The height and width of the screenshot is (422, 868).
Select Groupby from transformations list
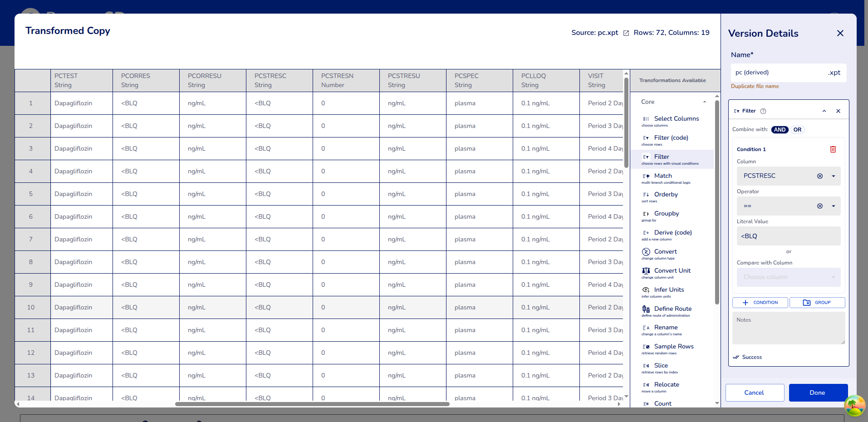666,214
